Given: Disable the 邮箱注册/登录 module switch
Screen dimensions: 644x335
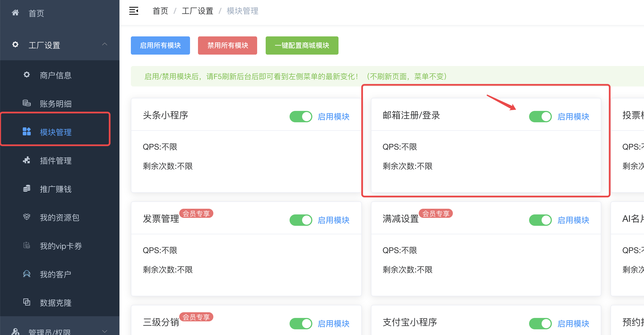Looking at the screenshot, I should 540,117.
